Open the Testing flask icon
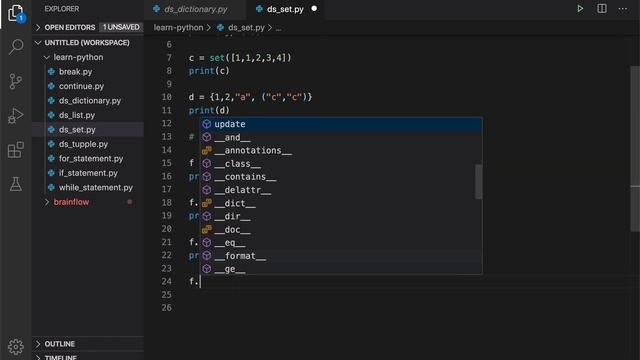 pyautogui.click(x=16, y=184)
